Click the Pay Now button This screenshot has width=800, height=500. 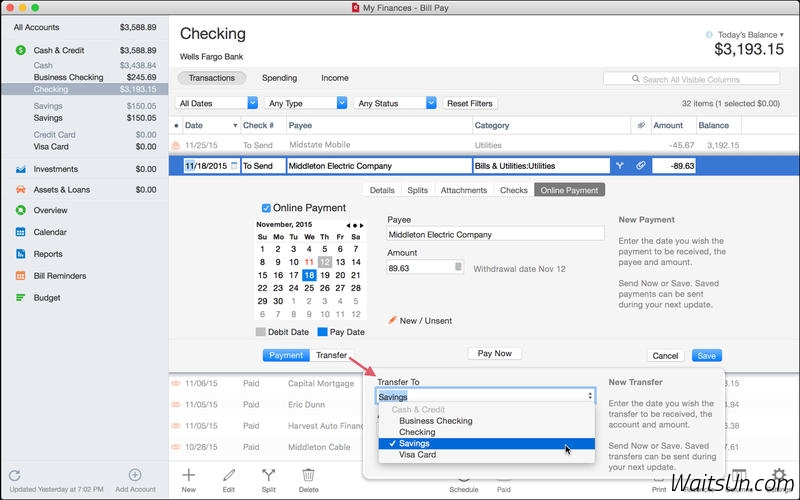494,353
